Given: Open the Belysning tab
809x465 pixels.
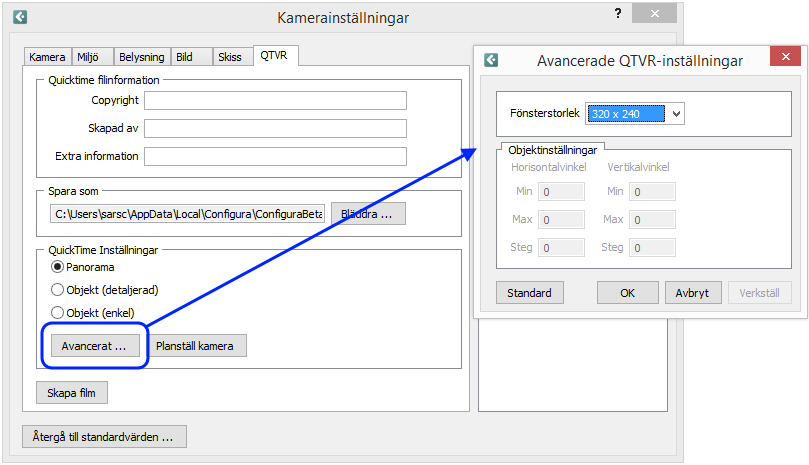Looking at the screenshot, I should tap(141, 57).
